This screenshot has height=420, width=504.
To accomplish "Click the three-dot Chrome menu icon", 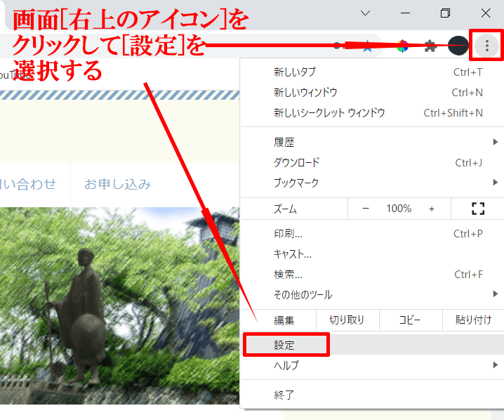I will coord(486,46).
